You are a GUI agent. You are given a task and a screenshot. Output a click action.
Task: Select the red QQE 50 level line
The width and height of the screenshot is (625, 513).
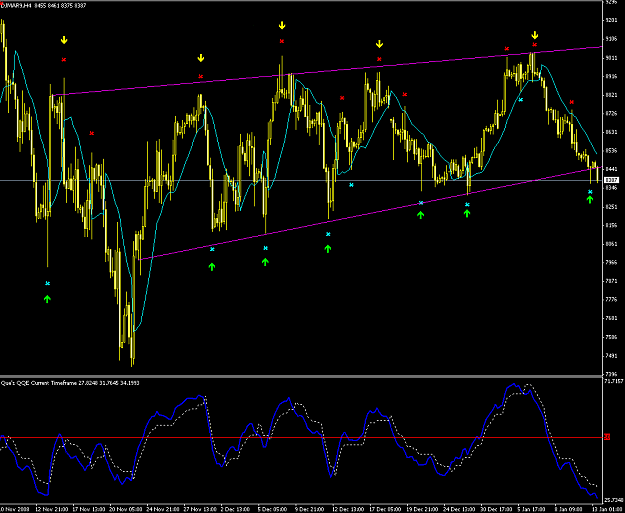301,438
